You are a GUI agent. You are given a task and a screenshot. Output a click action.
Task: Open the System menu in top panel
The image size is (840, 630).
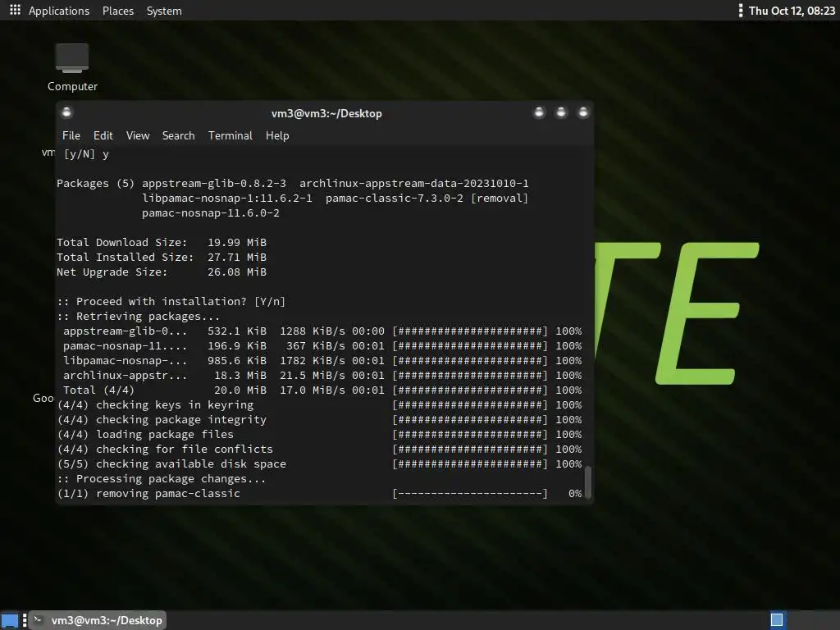[x=164, y=11]
